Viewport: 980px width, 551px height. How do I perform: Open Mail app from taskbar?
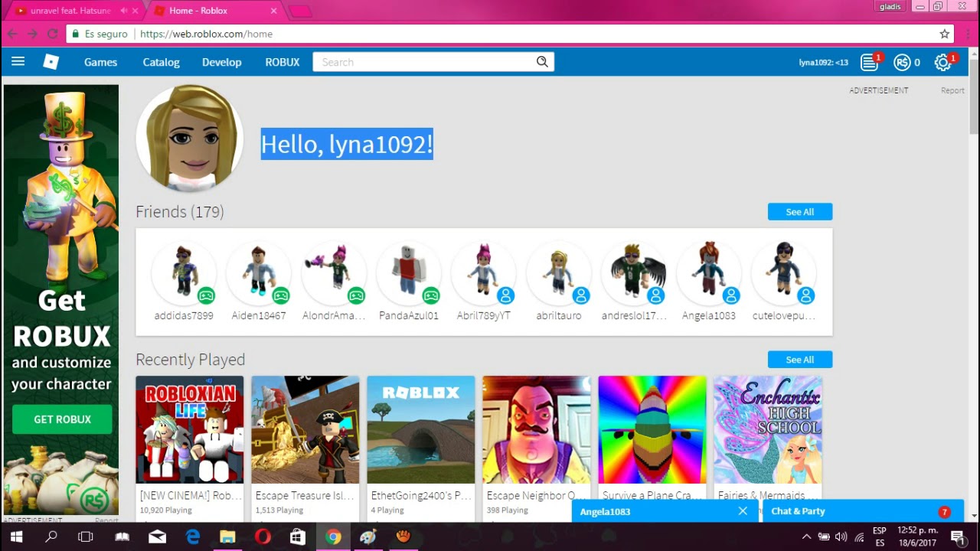click(157, 536)
